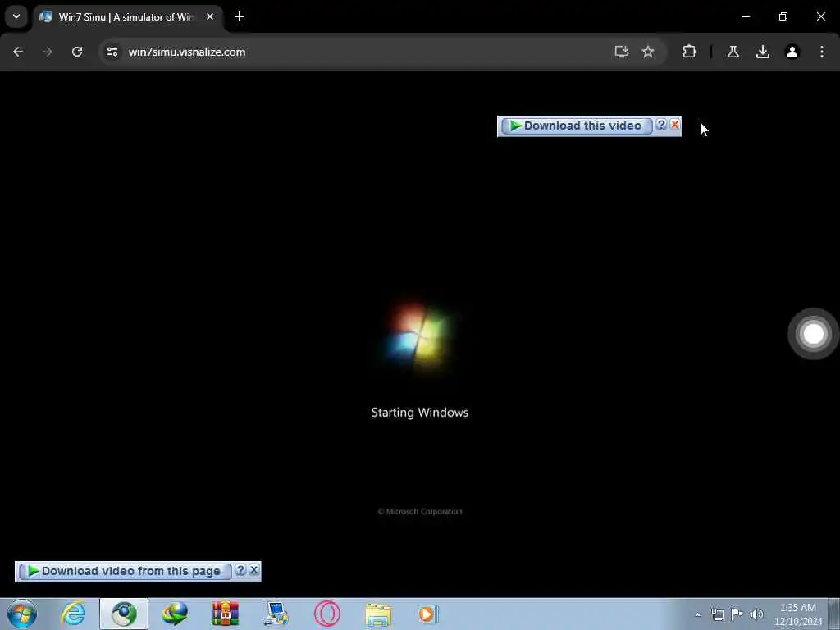Open the browser downloads icon
The width and height of the screenshot is (840, 630).
click(x=763, y=52)
